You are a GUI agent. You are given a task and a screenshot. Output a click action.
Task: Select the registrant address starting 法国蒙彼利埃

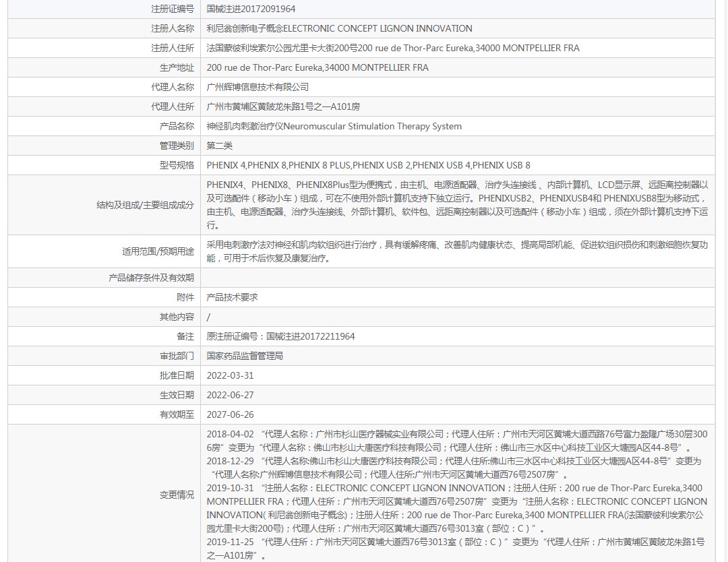point(393,48)
